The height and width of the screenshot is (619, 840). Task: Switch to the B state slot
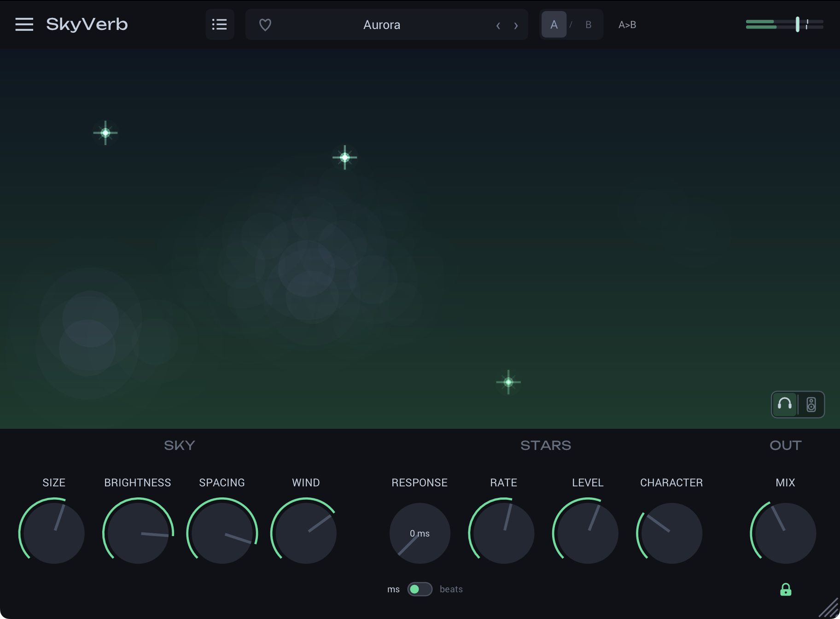tap(588, 24)
